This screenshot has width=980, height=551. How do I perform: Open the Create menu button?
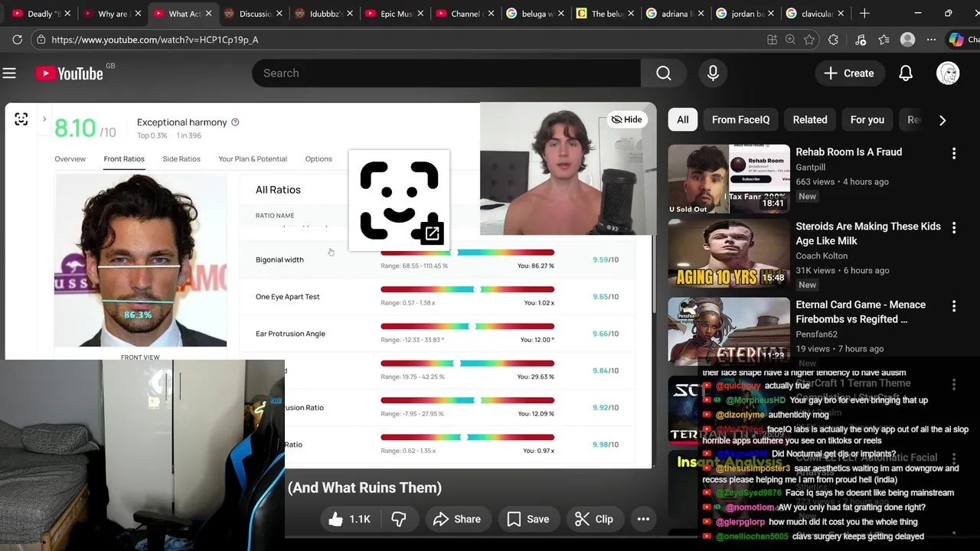click(x=849, y=73)
